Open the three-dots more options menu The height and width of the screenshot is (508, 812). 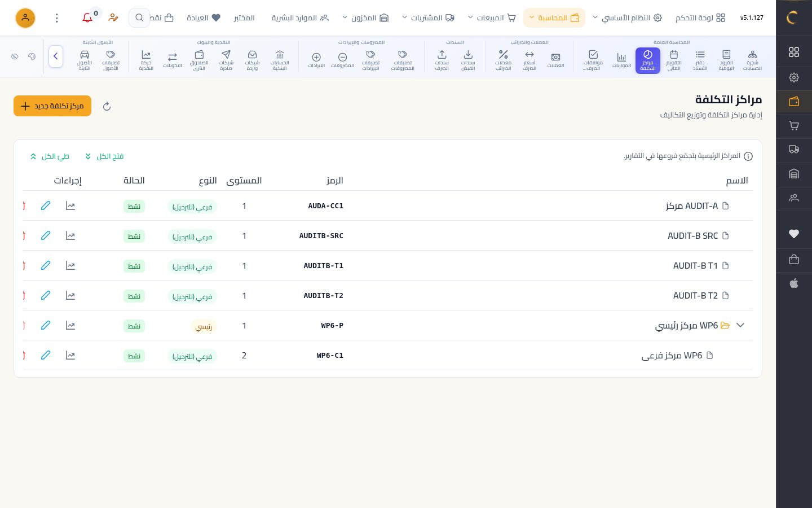tap(57, 18)
